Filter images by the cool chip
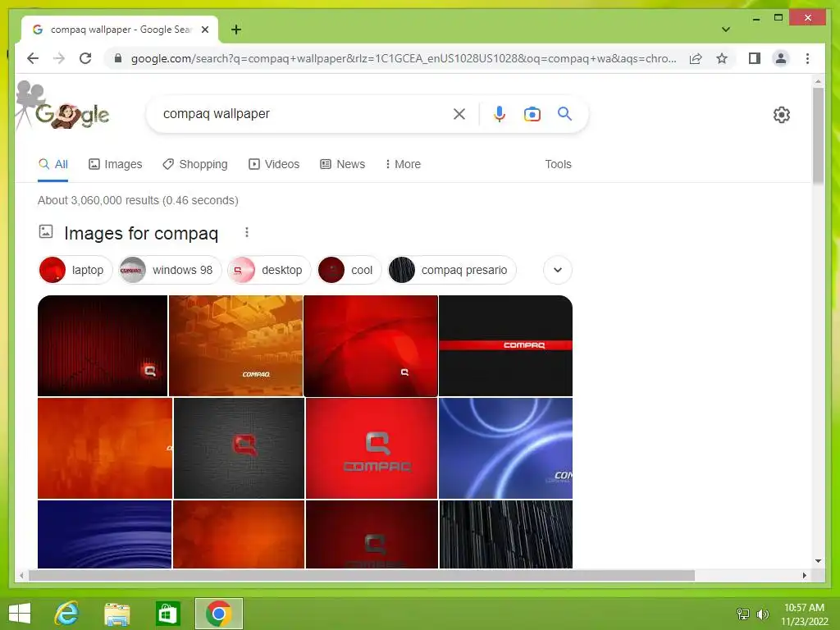Image resolution: width=840 pixels, height=630 pixels. coord(349,270)
